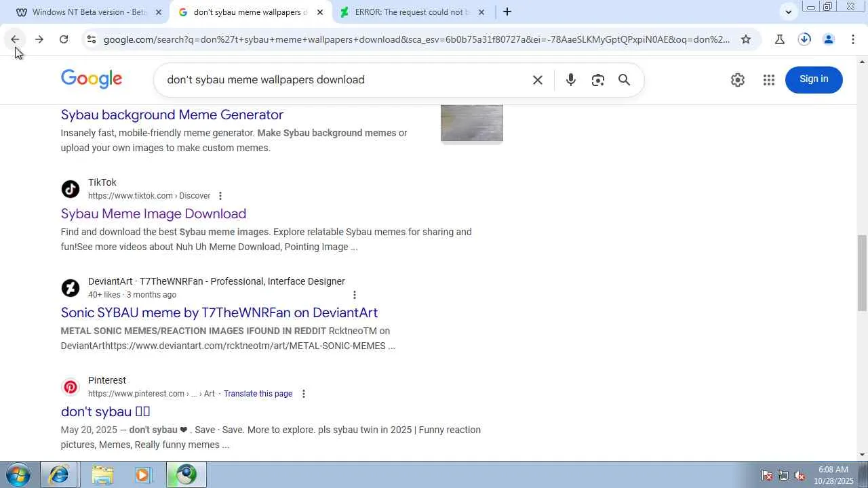868x488 pixels.
Task: Click the tiktok.com Discover URL breadcrumb
Action: 149,196
